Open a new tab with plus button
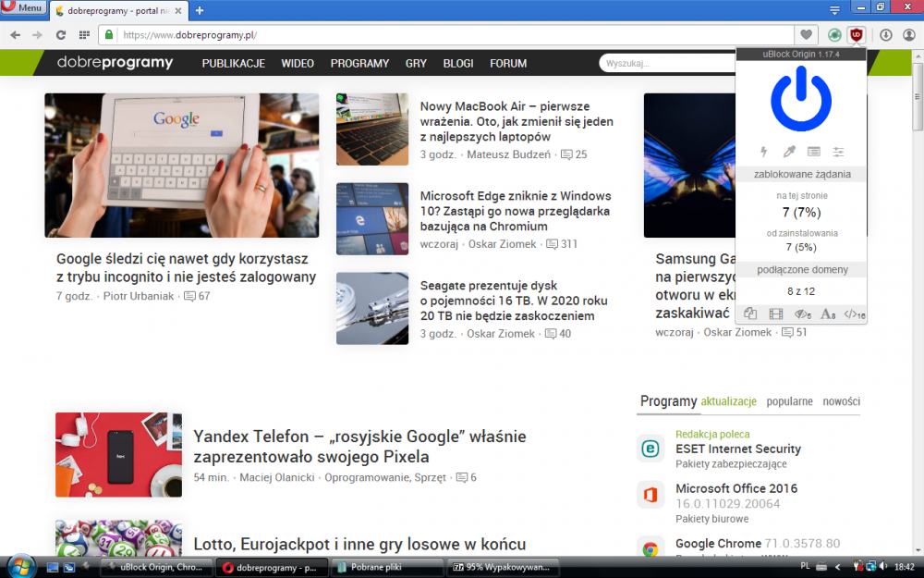This screenshot has height=578, width=924. (x=200, y=10)
